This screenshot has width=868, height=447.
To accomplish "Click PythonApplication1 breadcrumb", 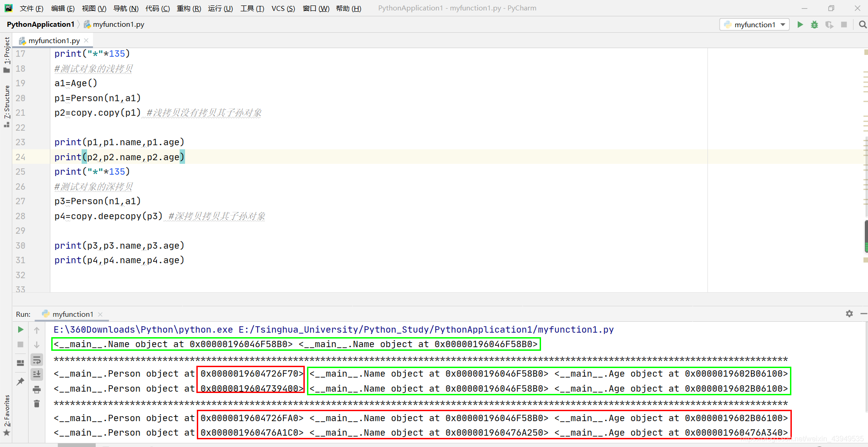I will (x=40, y=24).
